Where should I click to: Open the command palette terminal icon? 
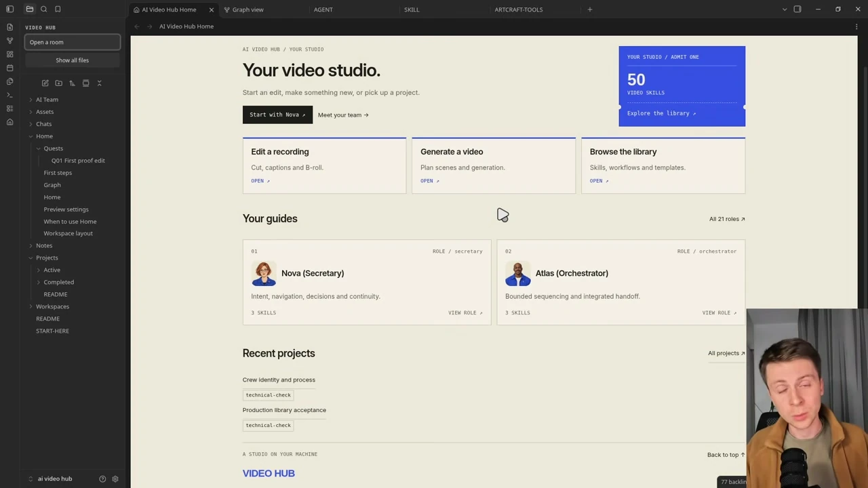9,95
